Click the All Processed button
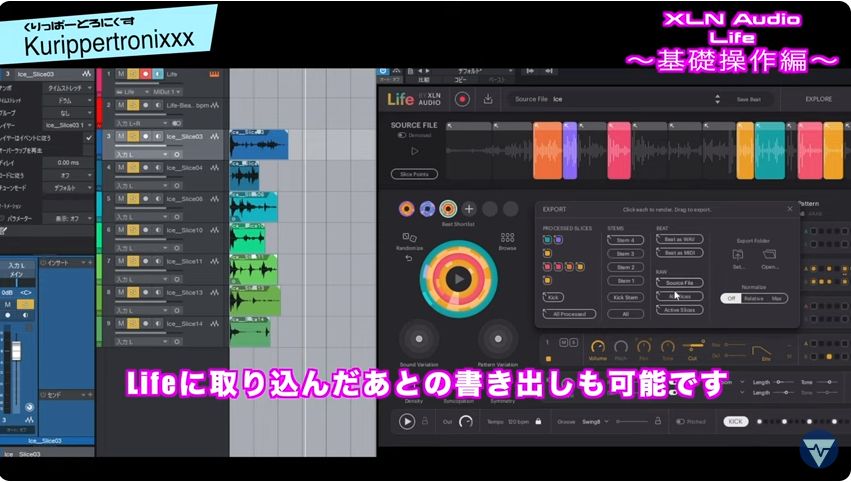This screenshot has width=851, height=482. [569, 314]
